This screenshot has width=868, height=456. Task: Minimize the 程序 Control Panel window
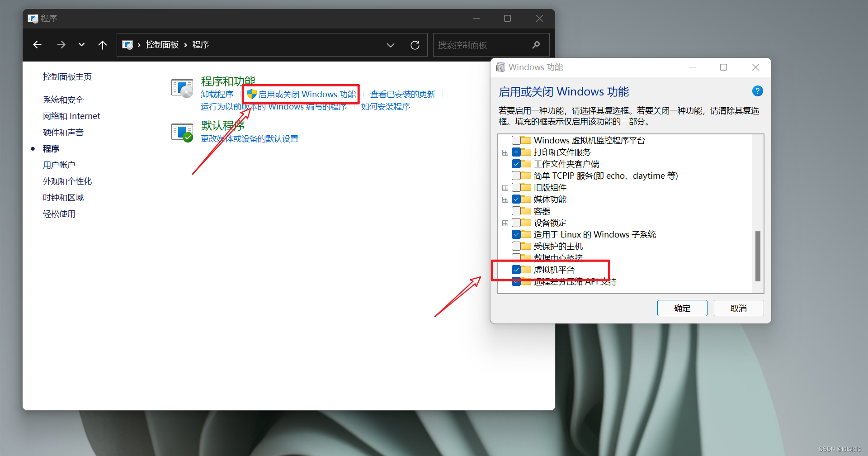click(x=476, y=19)
